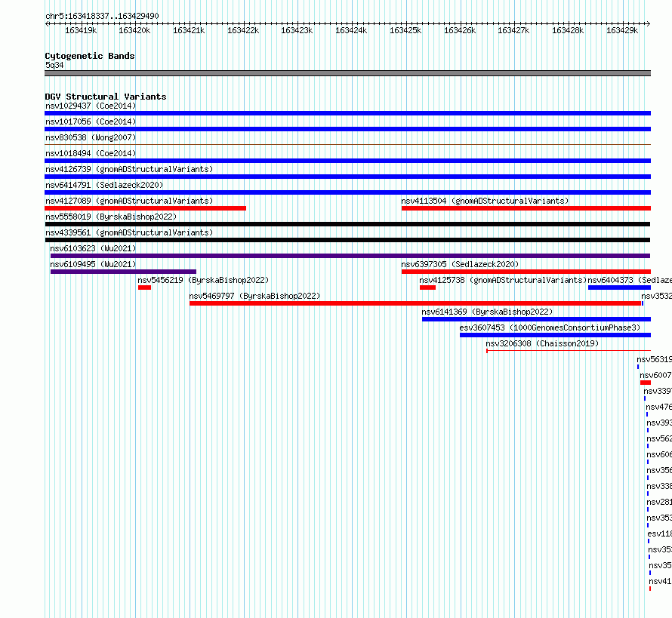Screen dimensions: 672x618
Task: Click the blue bar under nsv6404373
Action: (x=619, y=287)
